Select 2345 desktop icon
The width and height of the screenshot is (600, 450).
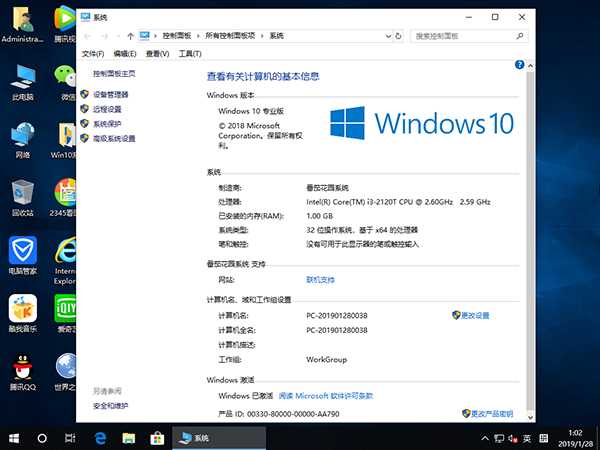pos(63,198)
